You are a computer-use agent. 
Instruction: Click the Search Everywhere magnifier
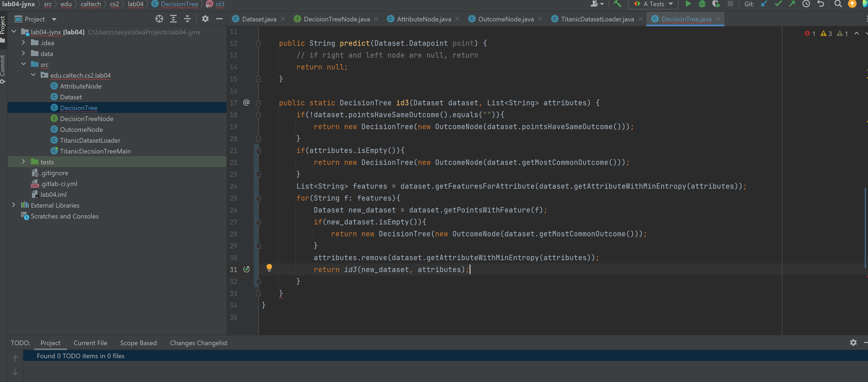[x=838, y=4]
